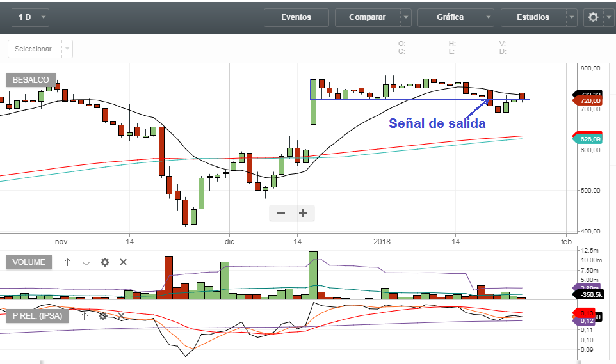Expand the arrow beside the settings gear
The height and width of the screenshot is (364, 616).
609,17
